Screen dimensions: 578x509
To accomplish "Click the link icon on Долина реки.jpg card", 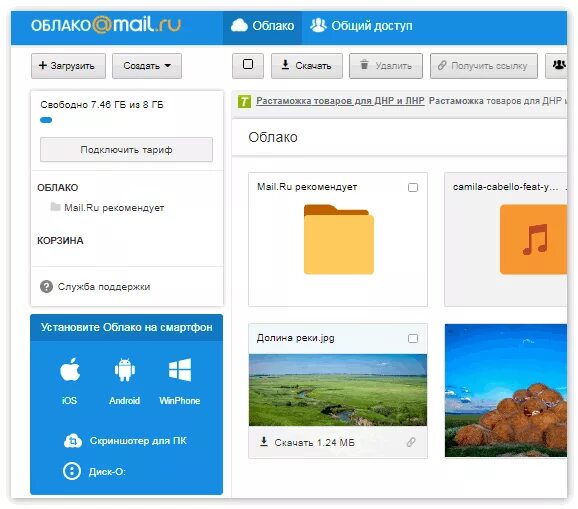I will coord(411,442).
